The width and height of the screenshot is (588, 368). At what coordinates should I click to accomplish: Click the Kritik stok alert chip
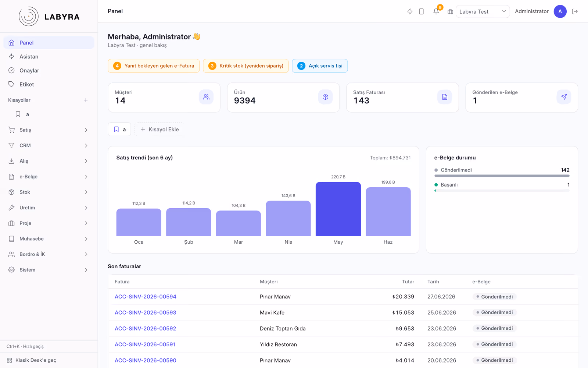246,66
